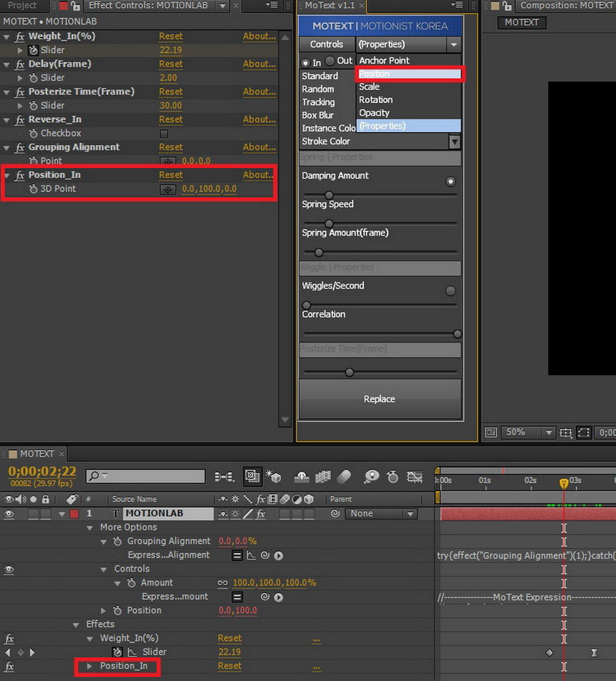The height and width of the screenshot is (681, 616).
Task: Click the constrain proportions link icon for Amount
Action: (x=223, y=583)
